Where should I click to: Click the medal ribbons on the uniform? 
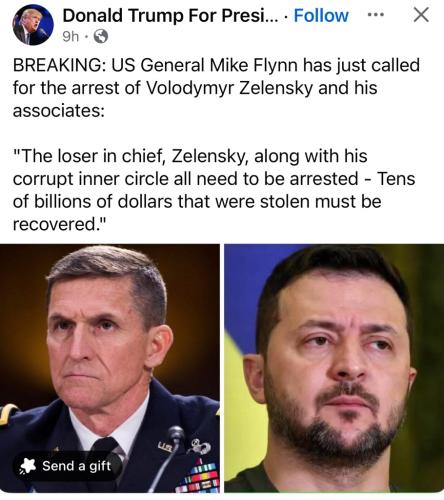(197, 476)
